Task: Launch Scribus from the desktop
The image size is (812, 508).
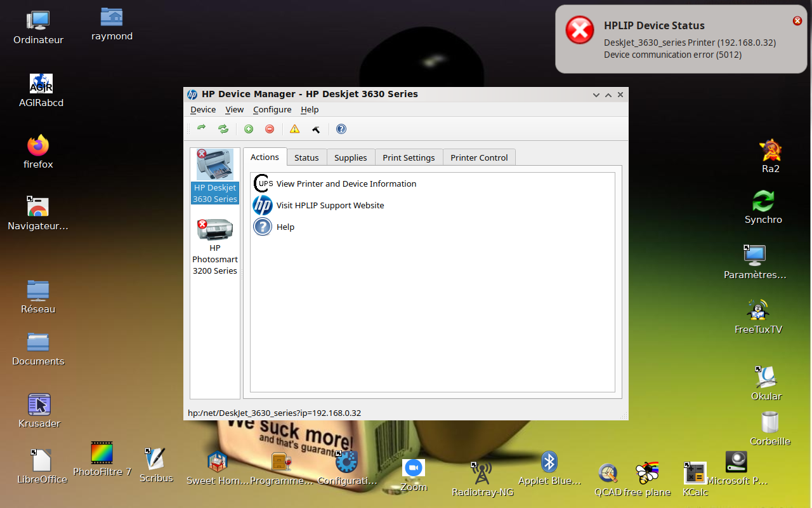Action: 156,465
